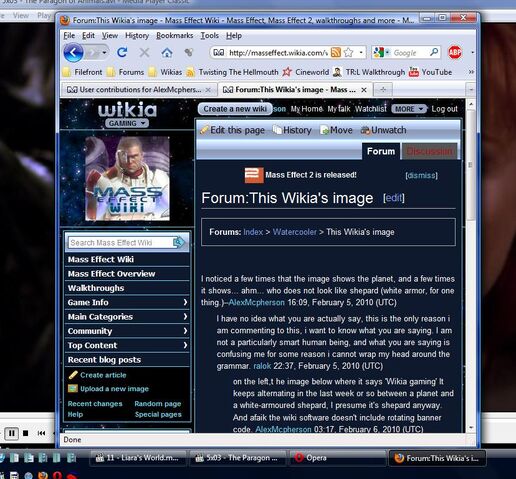The width and height of the screenshot is (516, 479).
Task: Skip to previous in Media Player Classic
Action: pyautogui.click(x=41, y=433)
